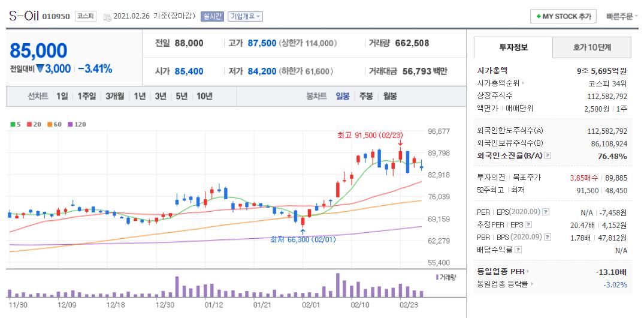This screenshot has width=644, height=318.
Task: Toggle the 실시간 button
Action: point(212,16)
